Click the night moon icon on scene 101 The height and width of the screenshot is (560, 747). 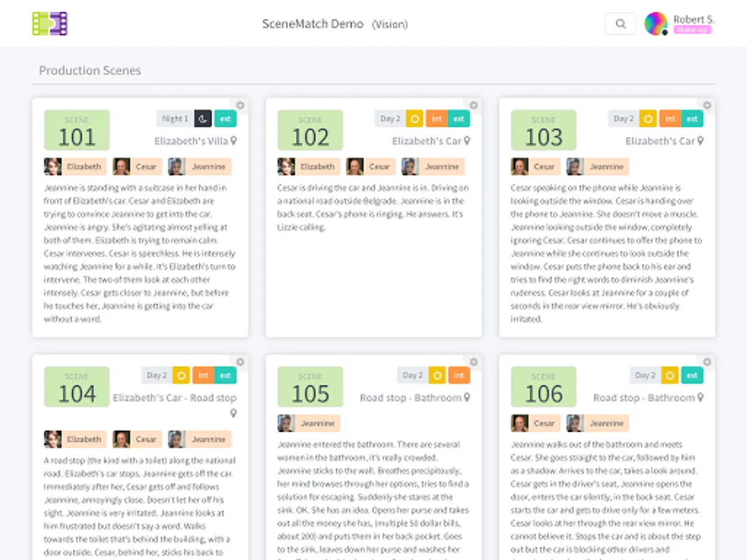(x=203, y=118)
